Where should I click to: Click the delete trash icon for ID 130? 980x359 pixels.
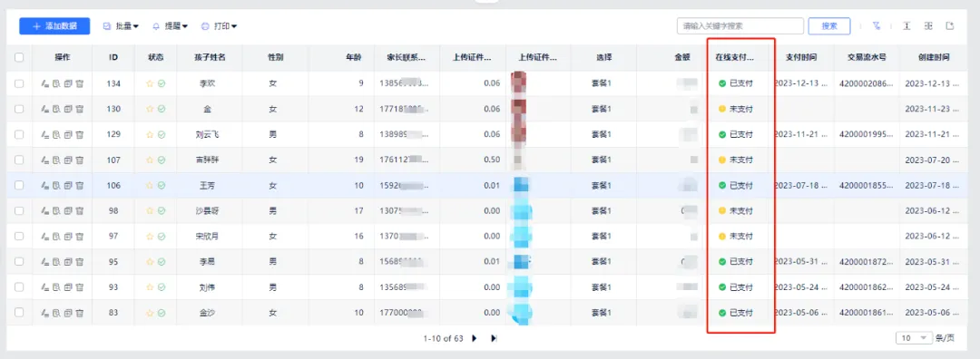click(80, 109)
